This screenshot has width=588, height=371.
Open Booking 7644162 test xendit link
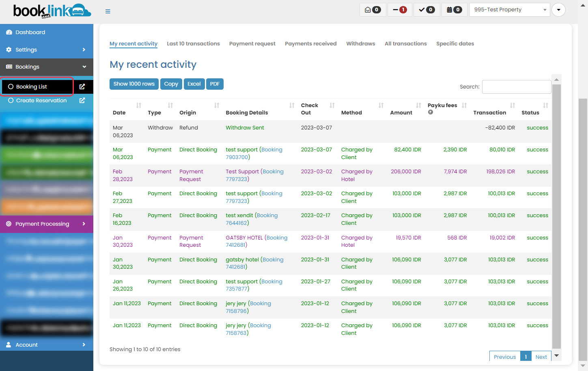(252, 219)
